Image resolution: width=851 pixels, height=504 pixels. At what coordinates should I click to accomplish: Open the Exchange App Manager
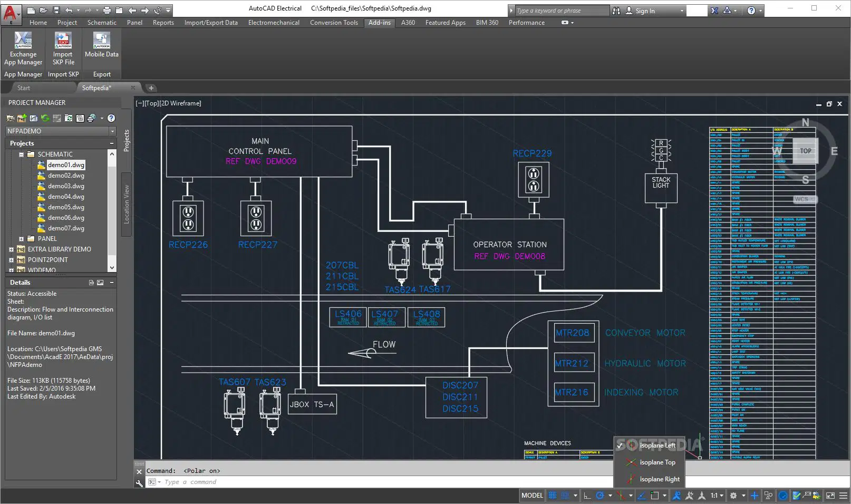[23, 49]
